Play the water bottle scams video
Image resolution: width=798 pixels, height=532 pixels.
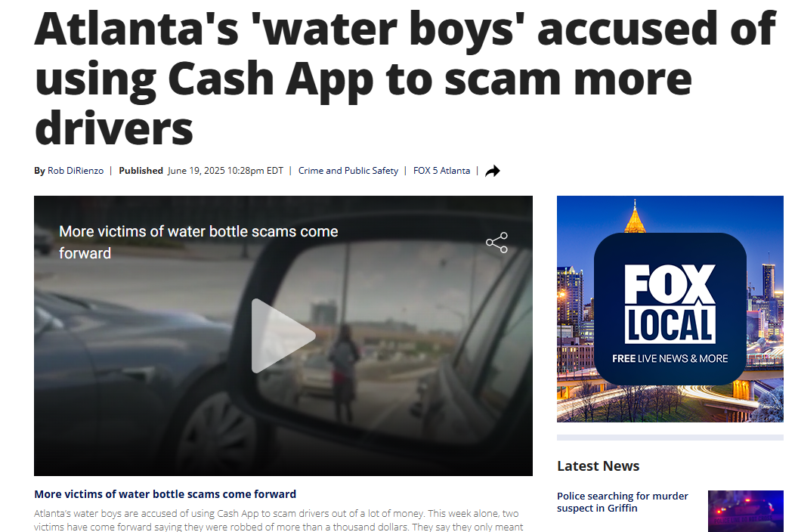pos(283,336)
